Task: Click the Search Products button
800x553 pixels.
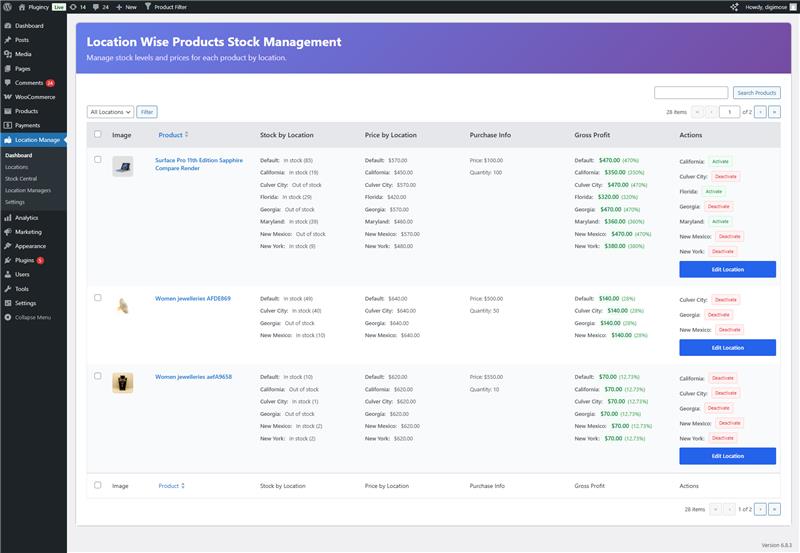Action: pos(756,93)
